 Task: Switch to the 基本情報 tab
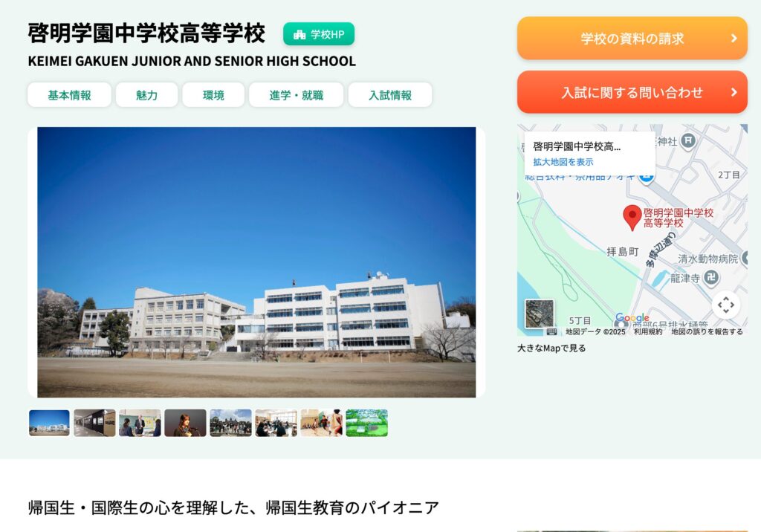point(69,95)
